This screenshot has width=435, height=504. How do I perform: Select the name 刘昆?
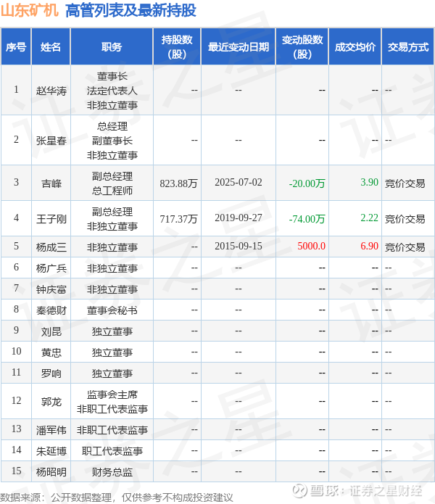click(51, 331)
